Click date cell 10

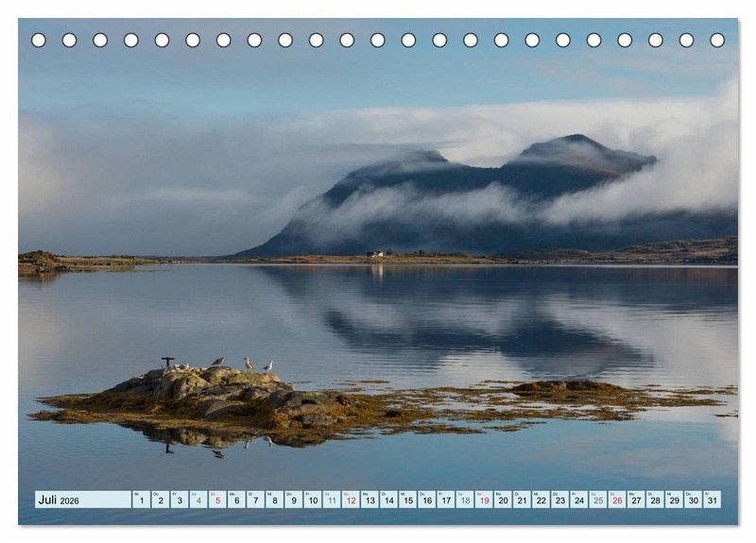(x=313, y=500)
